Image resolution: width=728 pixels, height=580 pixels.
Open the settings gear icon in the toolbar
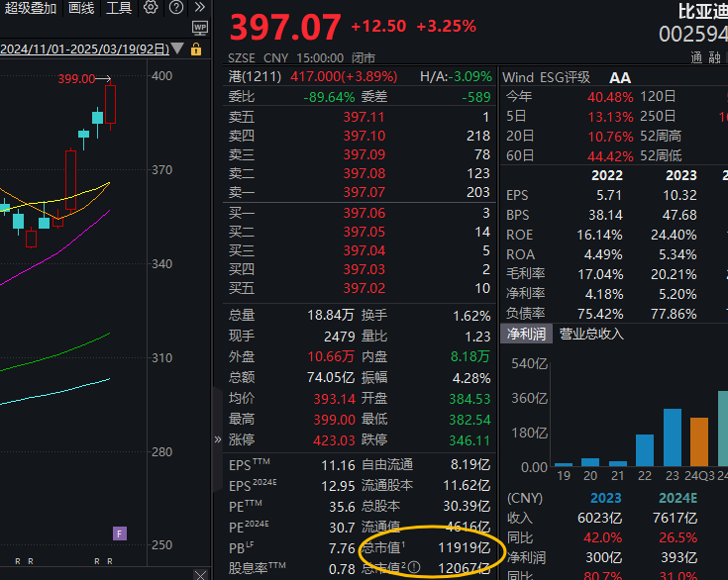tap(151, 7)
